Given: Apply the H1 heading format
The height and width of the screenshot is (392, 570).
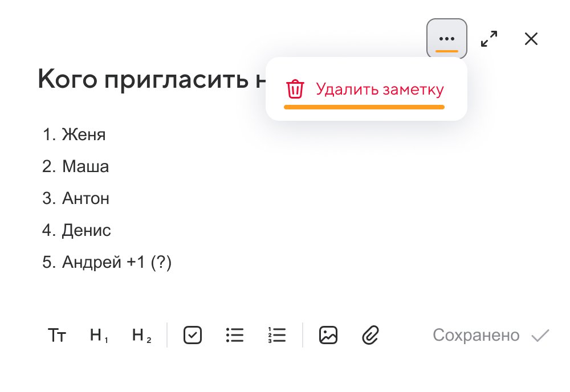Looking at the screenshot, I should point(99,336).
